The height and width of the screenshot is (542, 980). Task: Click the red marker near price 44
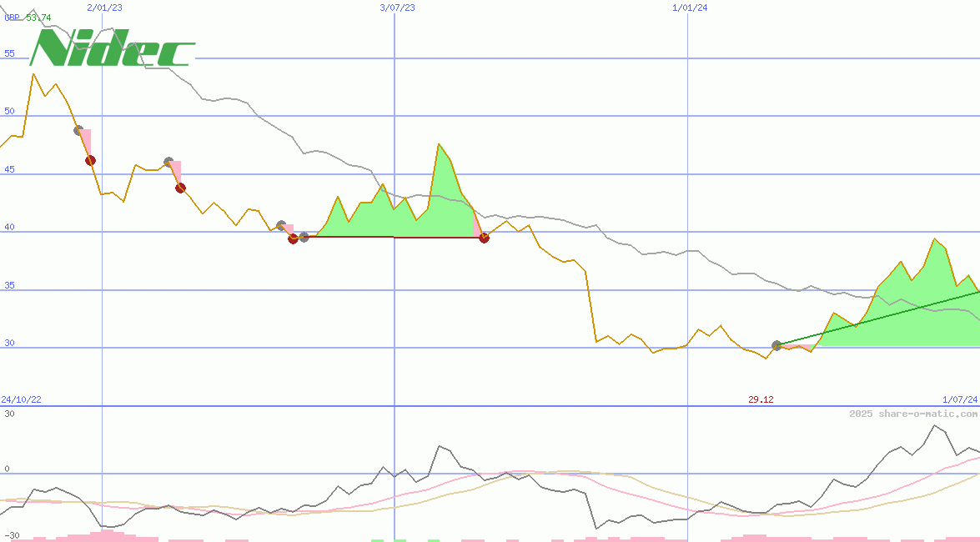click(x=180, y=188)
